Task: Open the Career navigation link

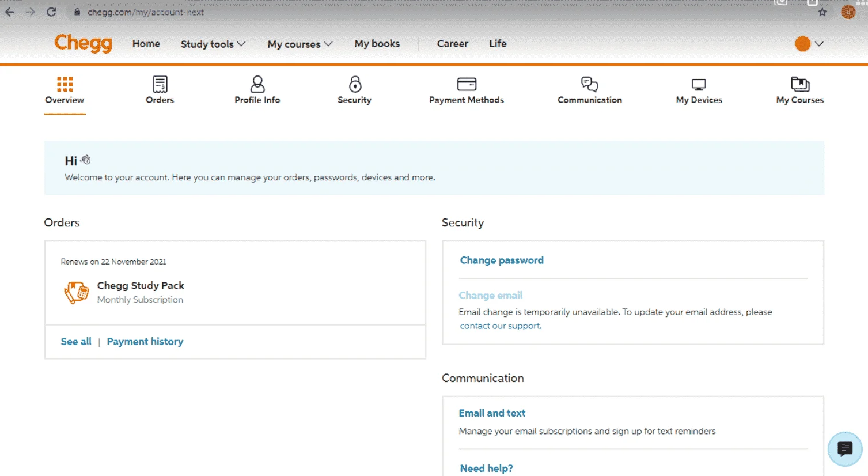Action: tap(453, 44)
